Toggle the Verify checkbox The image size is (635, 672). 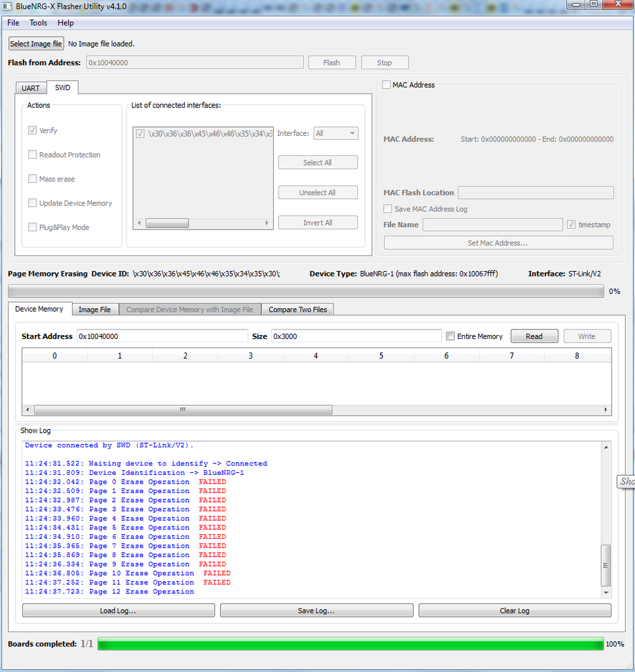(x=32, y=130)
